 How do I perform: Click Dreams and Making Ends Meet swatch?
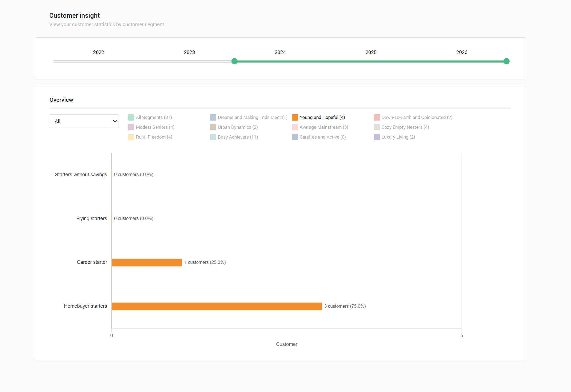[x=213, y=117]
